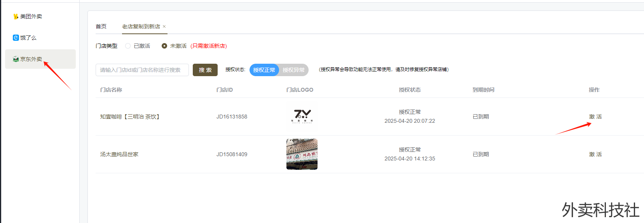The width and height of the screenshot is (644, 223).
Task: Select the 未激活 radio button
Action: pyautogui.click(x=164, y=46)
